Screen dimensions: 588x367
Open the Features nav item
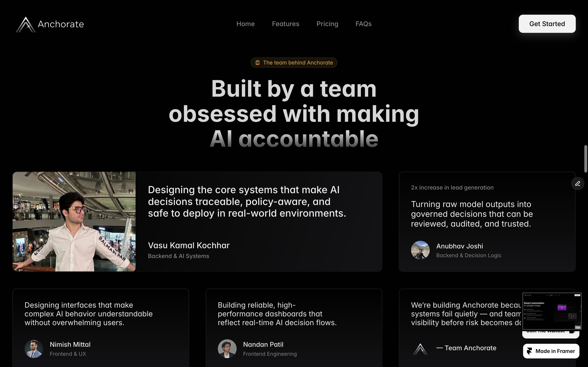click(285, 24)
